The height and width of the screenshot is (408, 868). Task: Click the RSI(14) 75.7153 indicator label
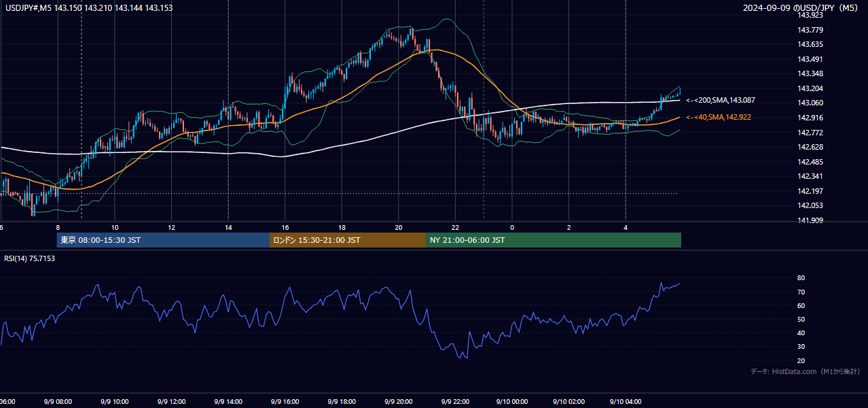coord(29,258)
